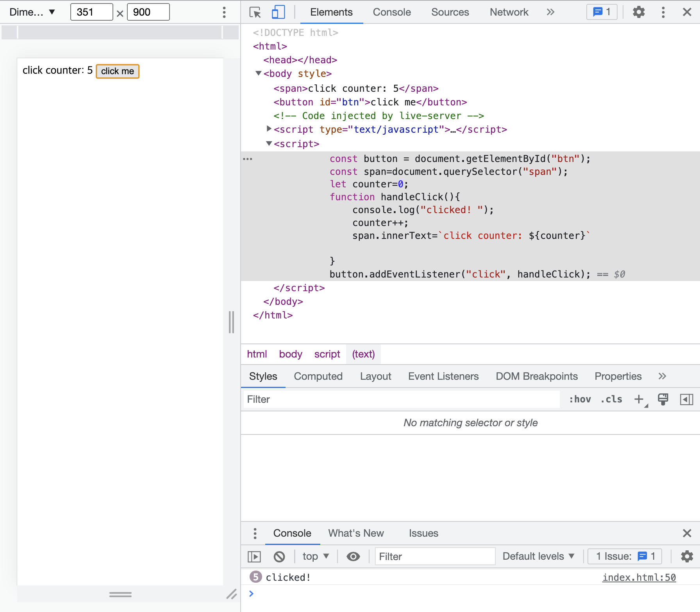Clear the console icon

(279, 556)
